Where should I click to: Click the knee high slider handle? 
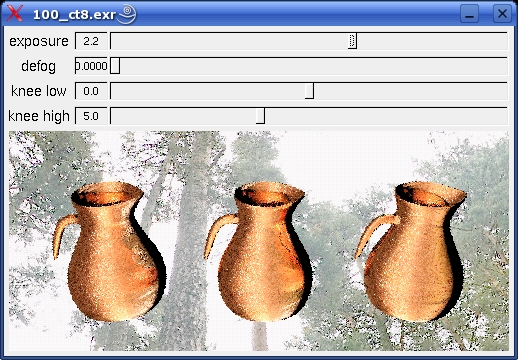click(260, 116)
